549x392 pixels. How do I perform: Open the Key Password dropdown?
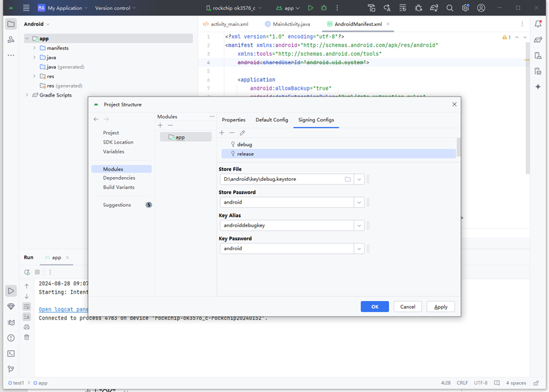(359, 248)
